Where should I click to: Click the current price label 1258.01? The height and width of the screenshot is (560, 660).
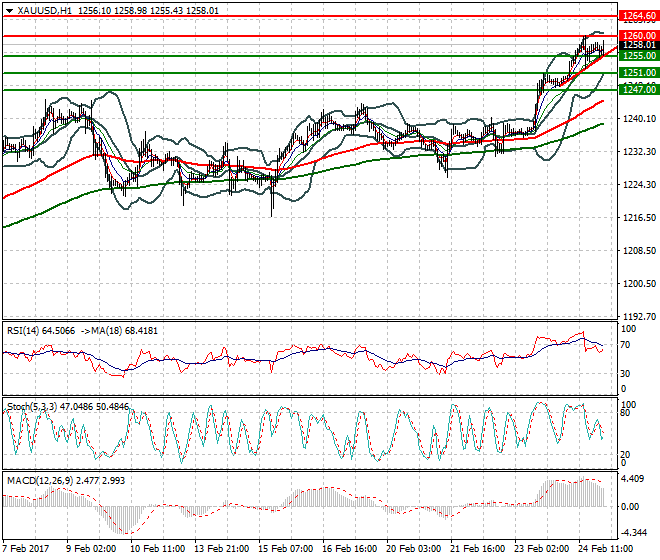[639, 45]
